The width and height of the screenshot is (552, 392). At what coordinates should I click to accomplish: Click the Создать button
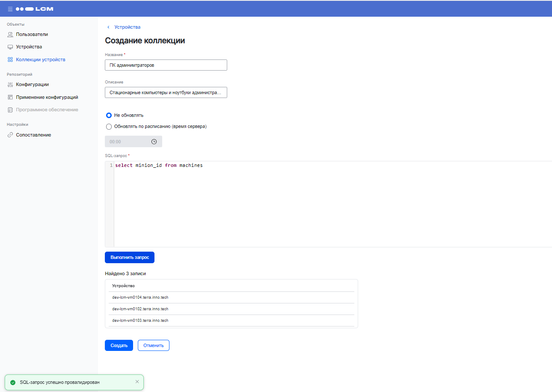119,345
